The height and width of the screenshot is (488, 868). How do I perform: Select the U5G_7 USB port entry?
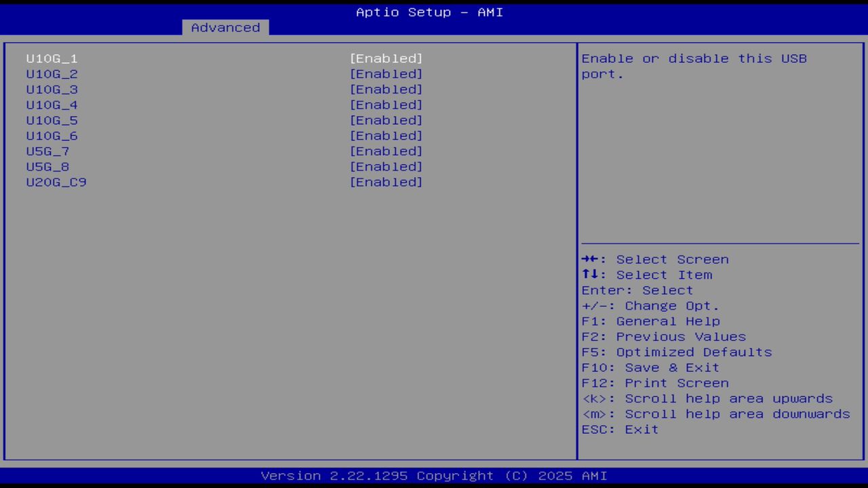coord(47,151)
